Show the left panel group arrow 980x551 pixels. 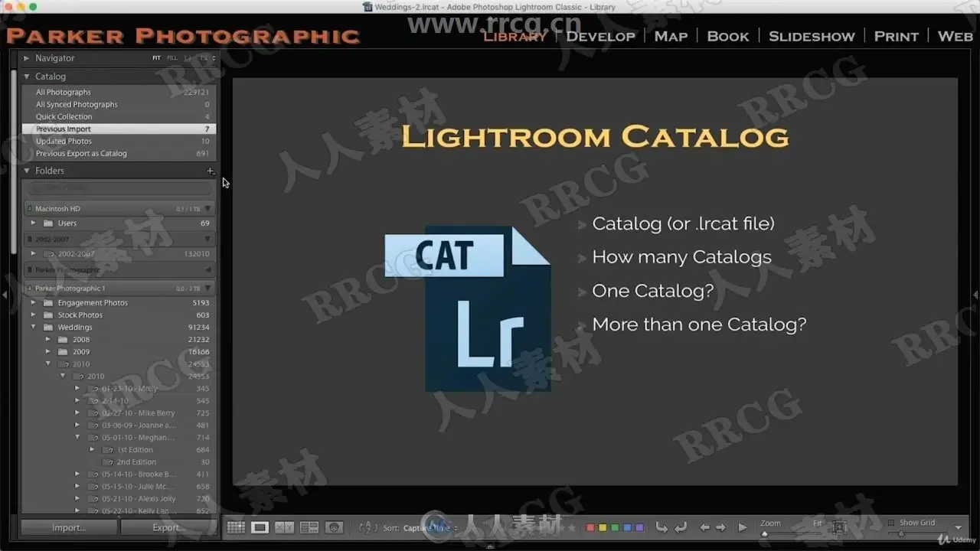[x=5, y=295]
